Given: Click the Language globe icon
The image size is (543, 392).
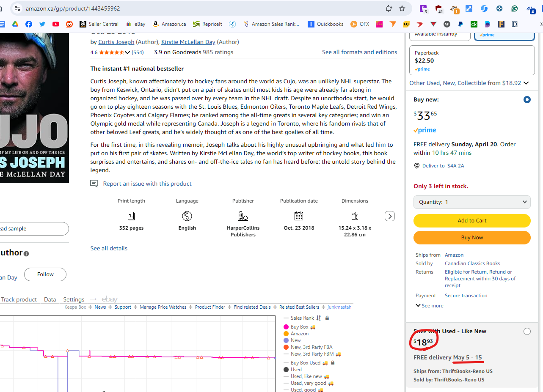Looking at the screenshot, I should (x=187, y=216).
